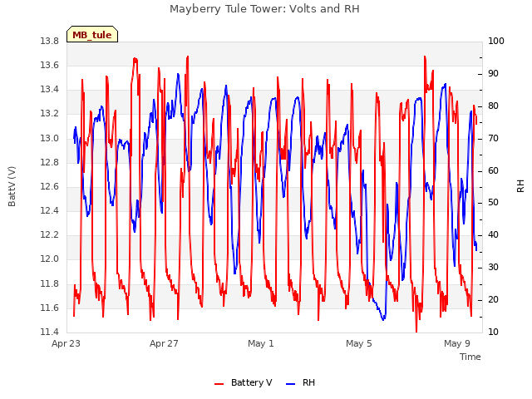Click the 12.2 voltage axis value
Screen dimensions: 532x399
click(x=50, y=235)
